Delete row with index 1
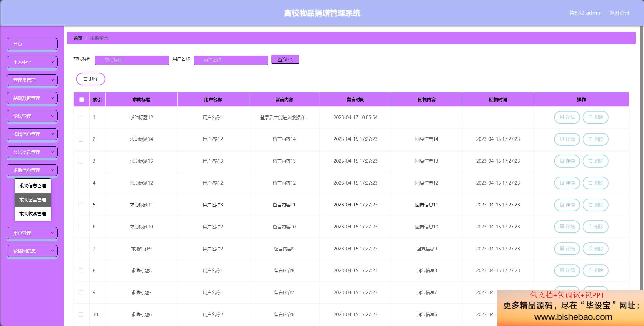Image resolution: width=644 pixels, height=326 pixels. coord(596,117)
